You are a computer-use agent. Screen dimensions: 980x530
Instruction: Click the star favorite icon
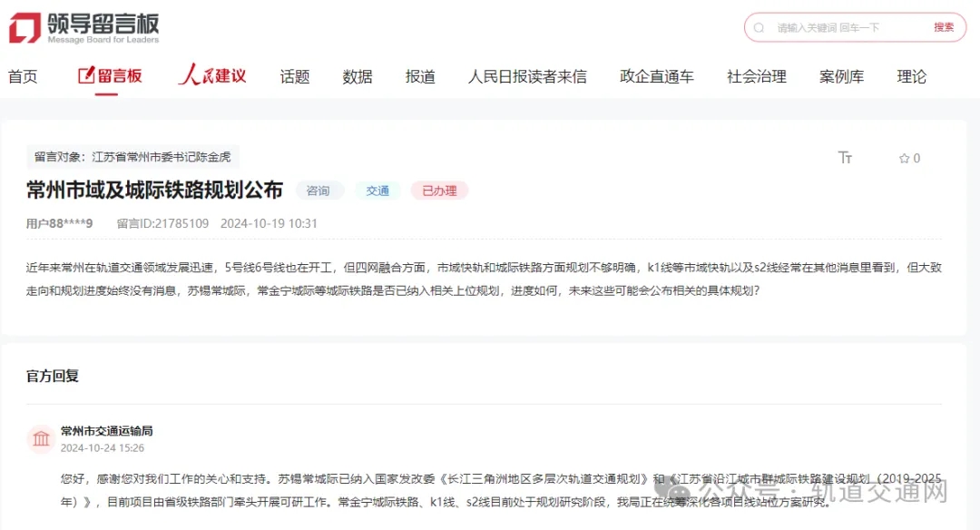click(x=904, y=158)
